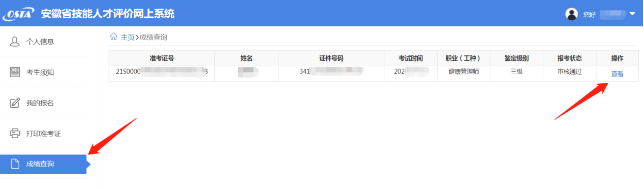The width and height of the screenshot is (644, 189).
Task: Click 成绩查询 breadcrumb text
Action: pos(154,37)
